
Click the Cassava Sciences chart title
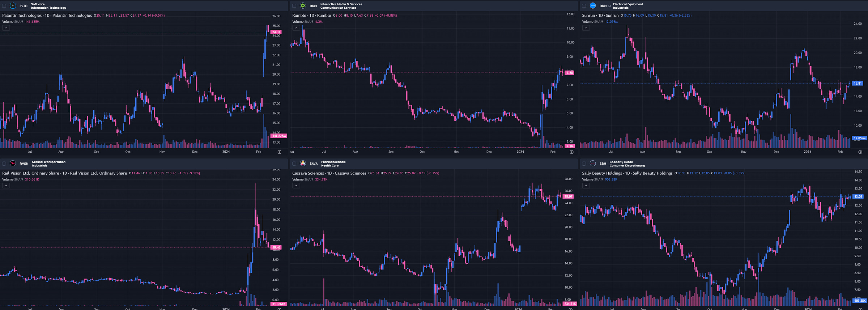(x=329, y=173)
